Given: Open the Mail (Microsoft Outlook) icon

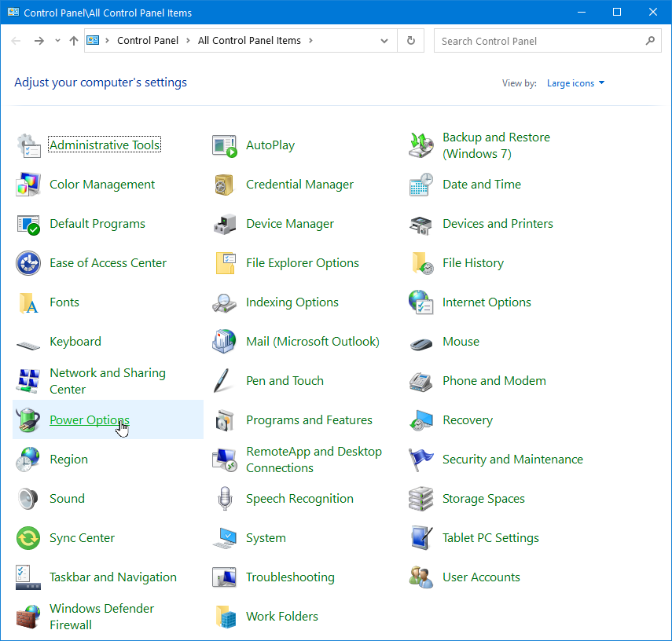Looking at the screenshot, I should click(225, 342).
